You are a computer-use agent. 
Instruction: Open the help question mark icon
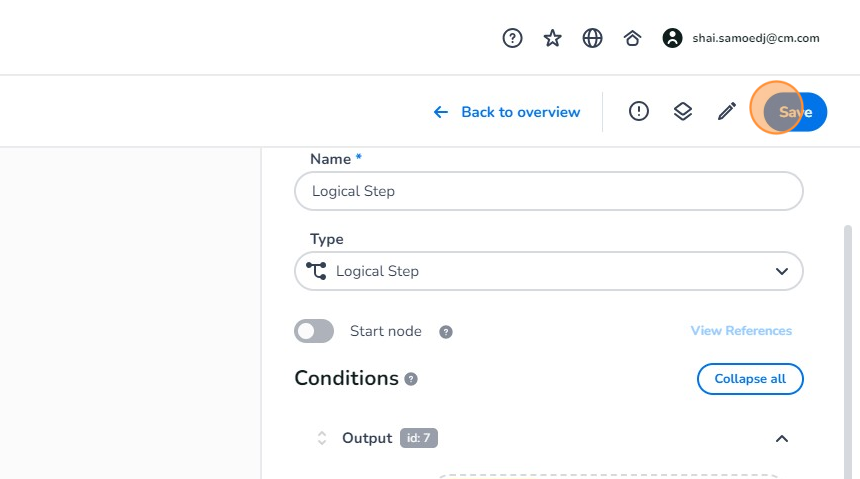coord(512,38)
